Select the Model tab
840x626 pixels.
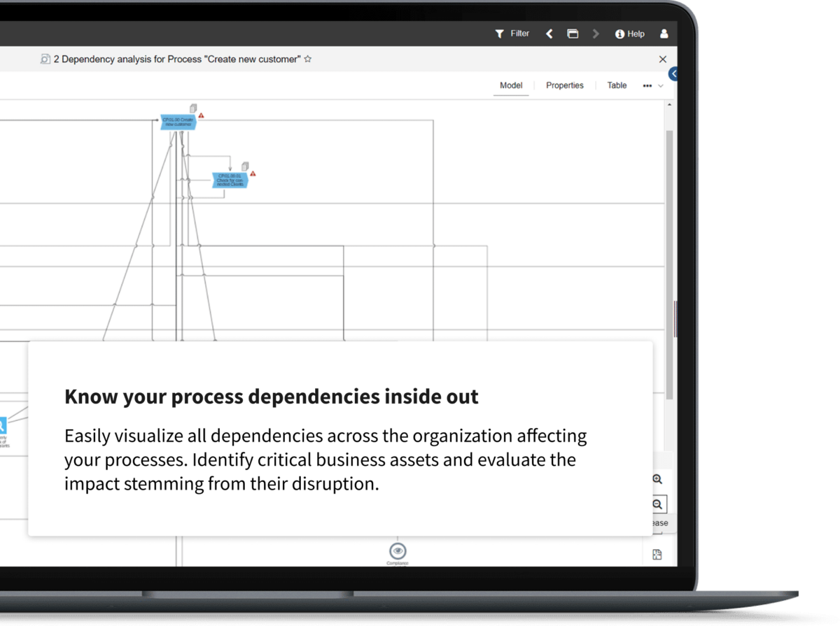pos(511,85)
